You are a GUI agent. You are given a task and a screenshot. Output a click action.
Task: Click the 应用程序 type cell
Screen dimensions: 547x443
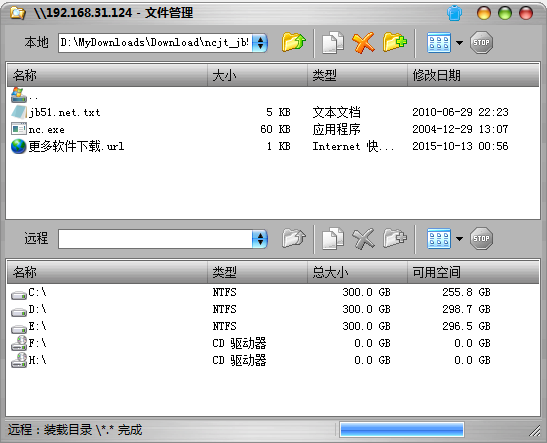[336, 129]
